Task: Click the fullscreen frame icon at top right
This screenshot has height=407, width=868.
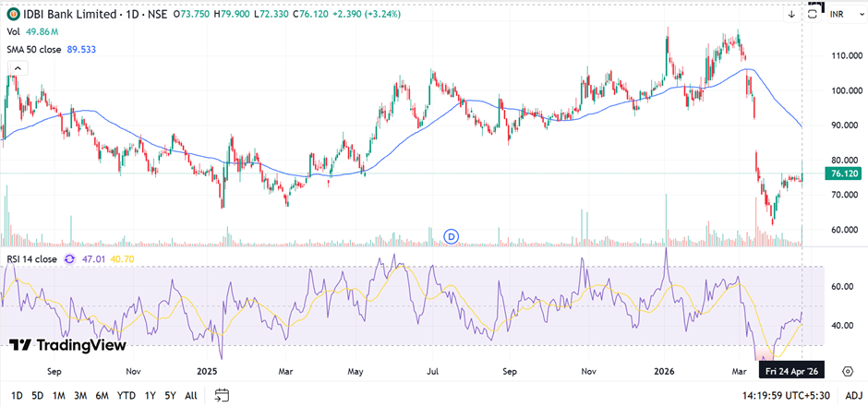Action: coord(814,11)
